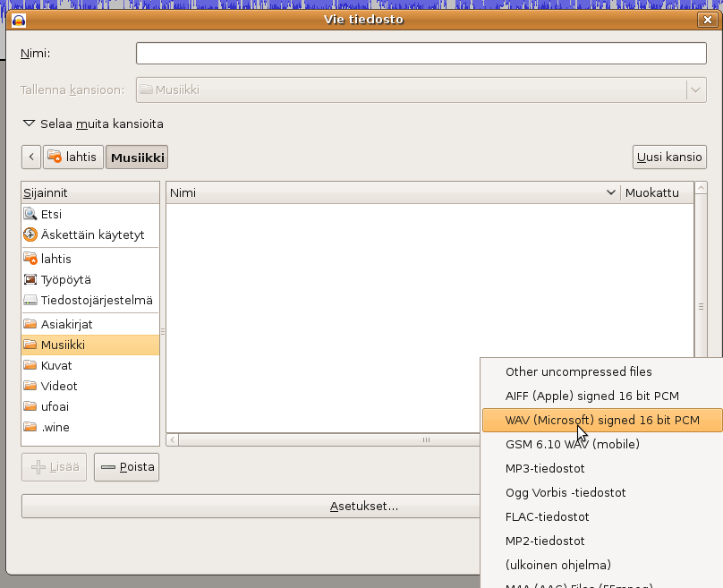Click the Uusi kansio button
This screenshot has width=723, height=588.
coord(669,157)
